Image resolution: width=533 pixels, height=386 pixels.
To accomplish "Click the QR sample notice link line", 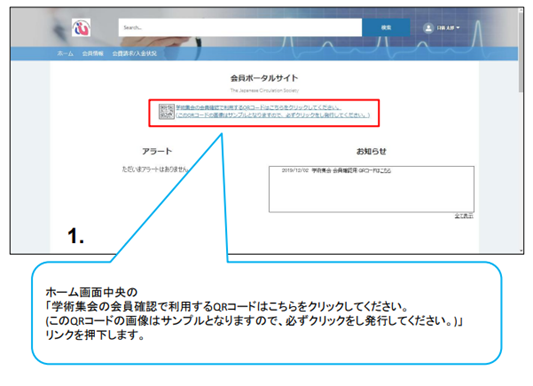I will click(273, 115).
